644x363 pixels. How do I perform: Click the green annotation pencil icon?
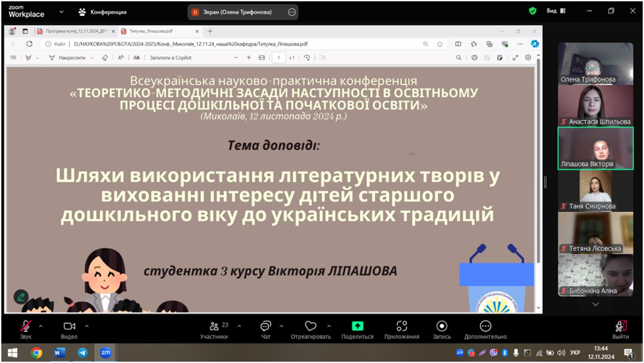point(21,297)
